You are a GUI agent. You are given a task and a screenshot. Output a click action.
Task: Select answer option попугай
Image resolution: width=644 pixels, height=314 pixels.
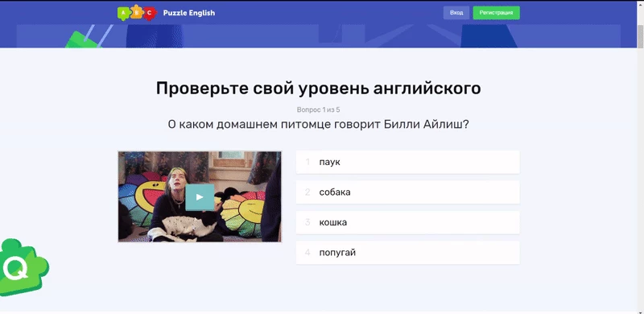[x=407, y=252]
